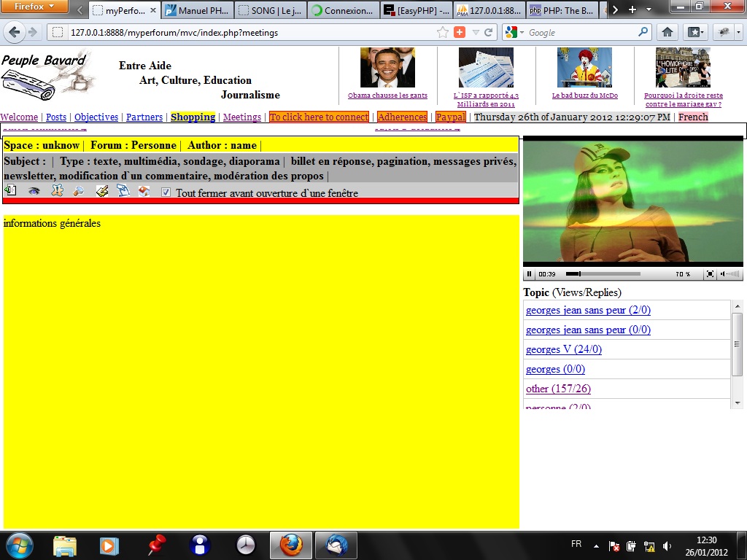747x560 pixels.
Task: Open 'Pourquoi la droite reste contre' link
Action: 683,99
